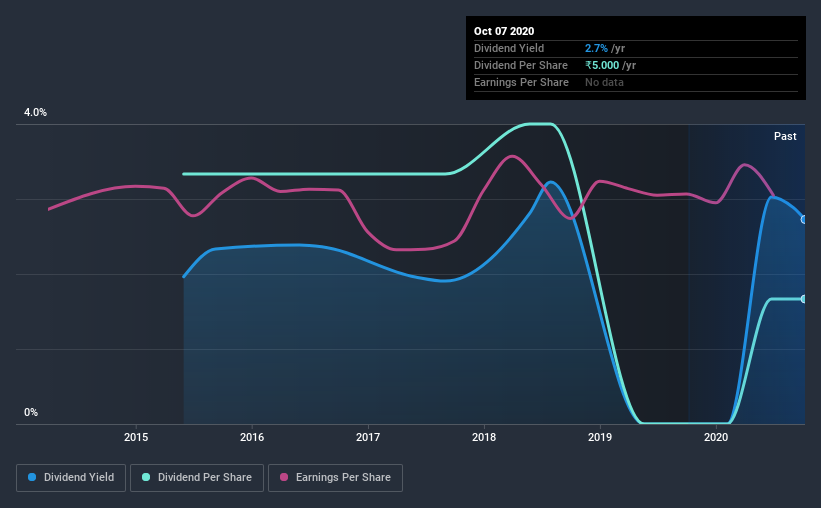821x508 pixels.
Task: Click the blue Dividend Yield legend dot
Action: [32, 477]
